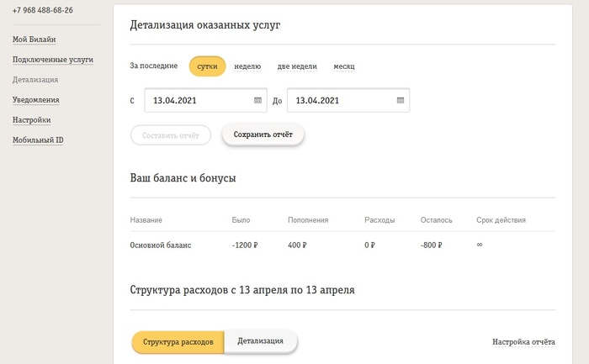Click the 'Составить отчёт' button

point(170,135)
